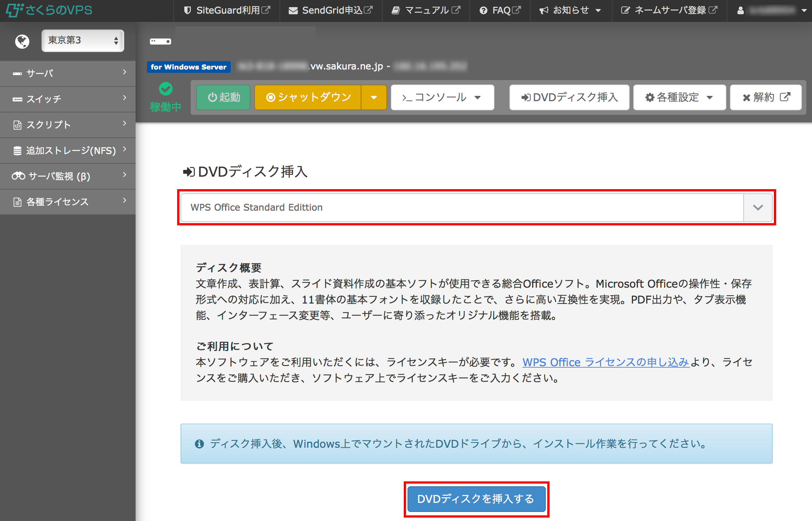Viewport: 812px width, 521px height.
Task: Open ネームサーバ登録 link
Action: click(x=669, y=10)
